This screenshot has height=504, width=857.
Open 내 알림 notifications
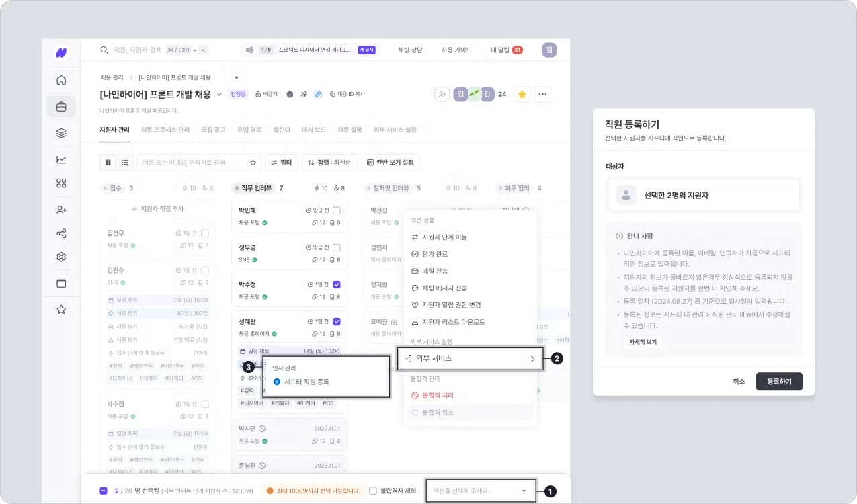point(507,50)
